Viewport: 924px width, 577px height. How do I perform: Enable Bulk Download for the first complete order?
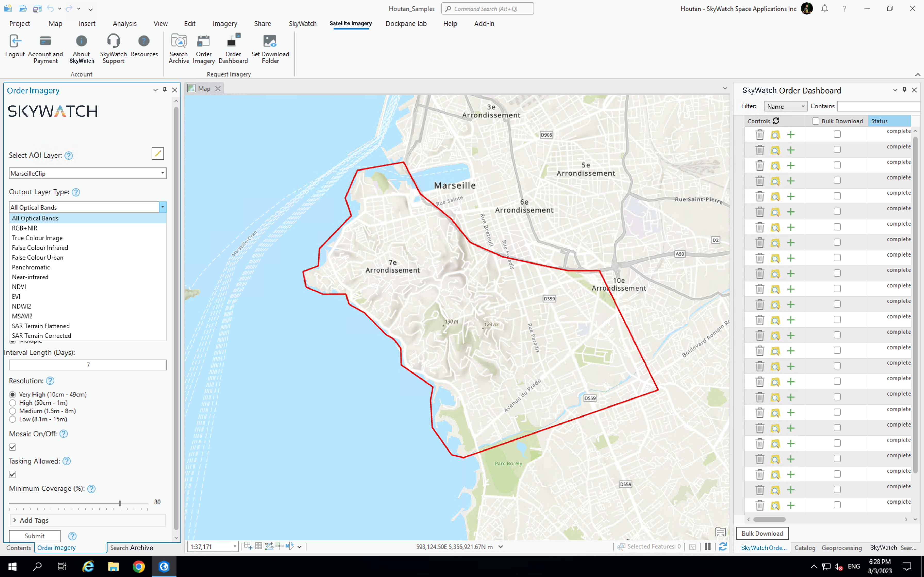(x=837, y=134)
